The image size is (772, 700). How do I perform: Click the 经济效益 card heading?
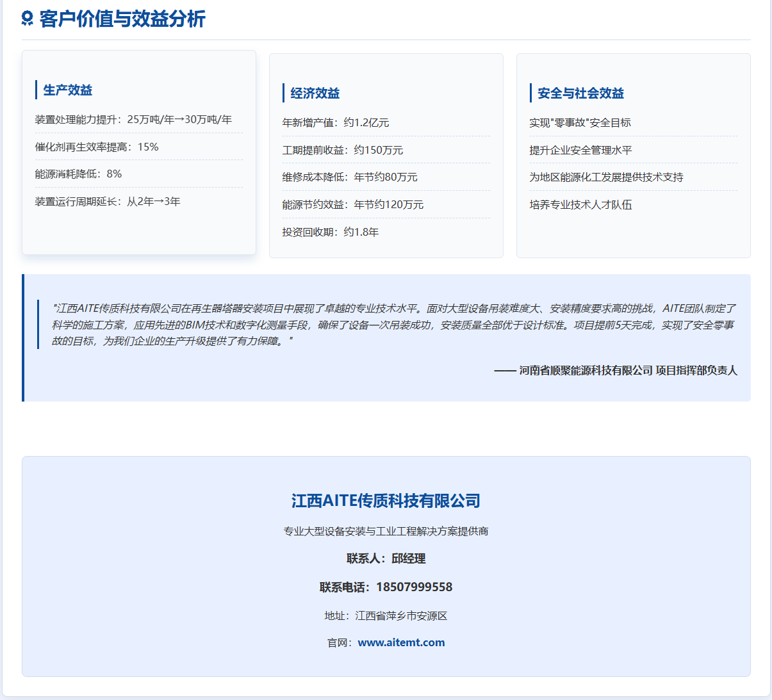pyautogui.click(x=315, y=94)
